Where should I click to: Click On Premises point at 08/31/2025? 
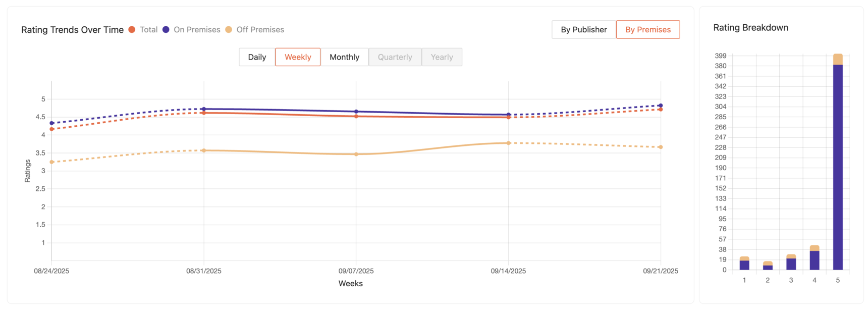click(x=204, y=109)
